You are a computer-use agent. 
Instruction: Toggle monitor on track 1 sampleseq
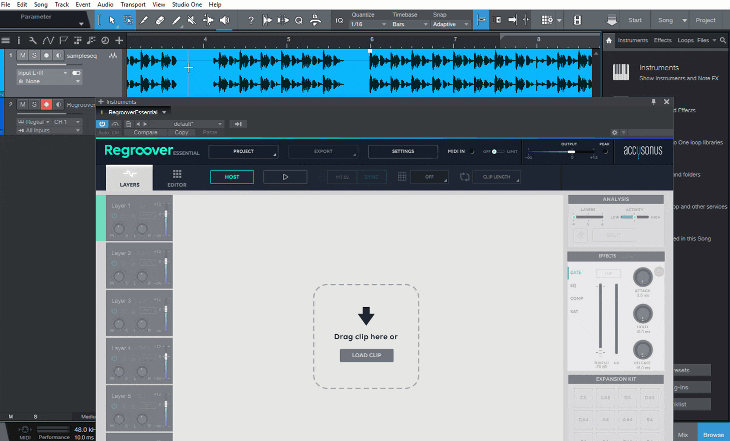[58, 55]
